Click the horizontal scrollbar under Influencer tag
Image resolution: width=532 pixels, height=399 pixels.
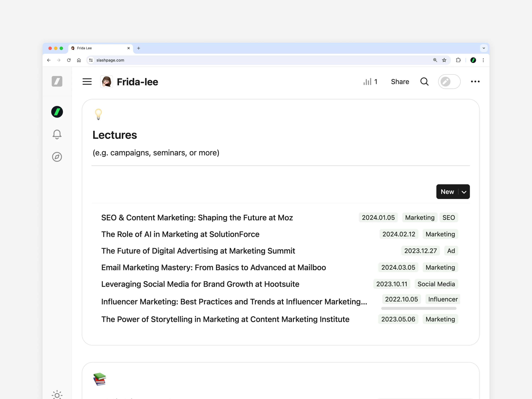[x=419, y=308]
